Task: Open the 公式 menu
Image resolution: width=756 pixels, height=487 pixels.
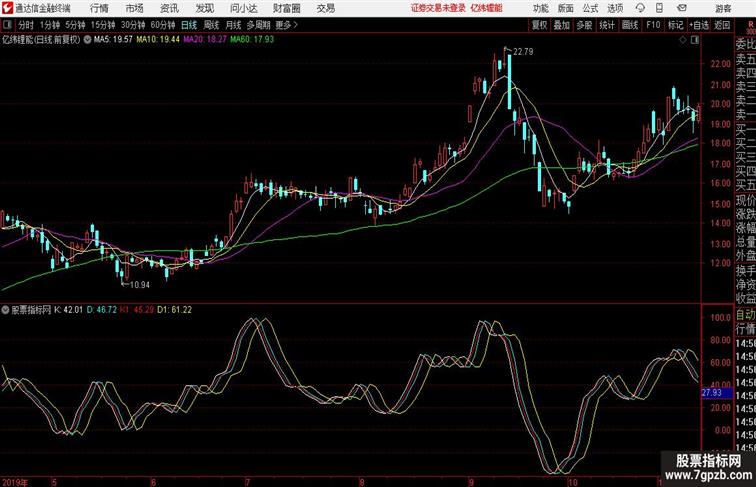Action: (590, 8)
